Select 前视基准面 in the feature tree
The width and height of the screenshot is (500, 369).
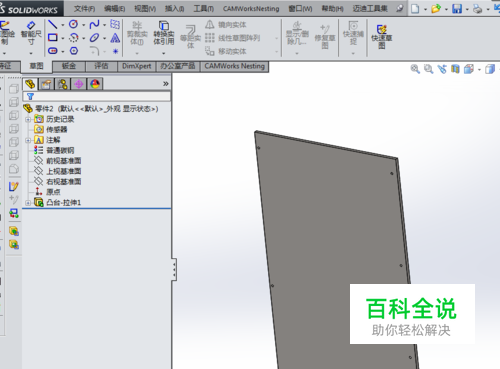[x=63, y=161]
